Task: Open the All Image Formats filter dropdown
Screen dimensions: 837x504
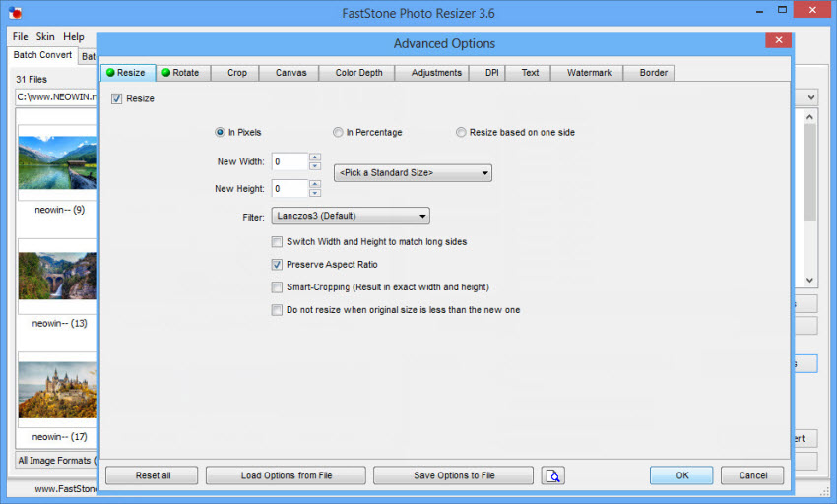Action: click(x=56, y=461)
